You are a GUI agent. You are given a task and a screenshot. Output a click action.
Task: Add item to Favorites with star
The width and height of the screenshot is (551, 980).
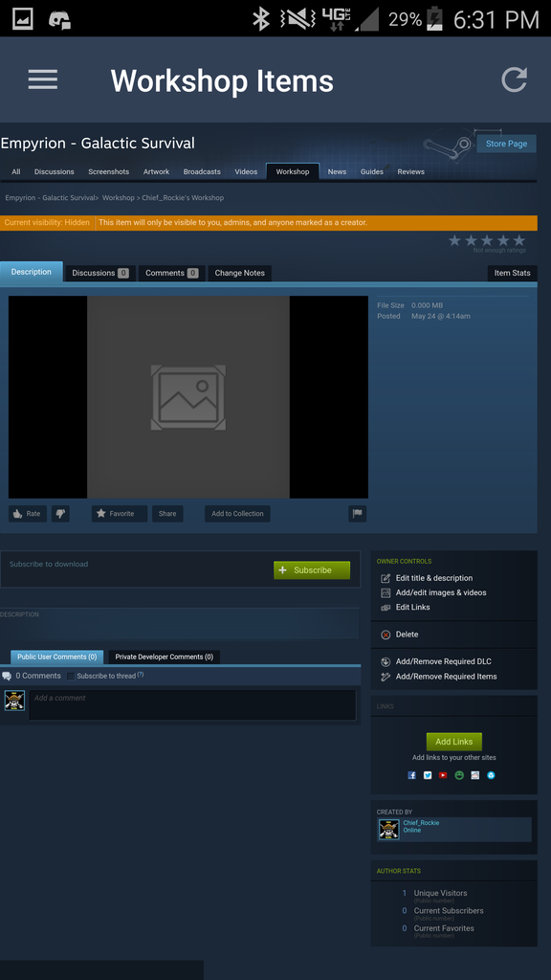tap(120, 514)
